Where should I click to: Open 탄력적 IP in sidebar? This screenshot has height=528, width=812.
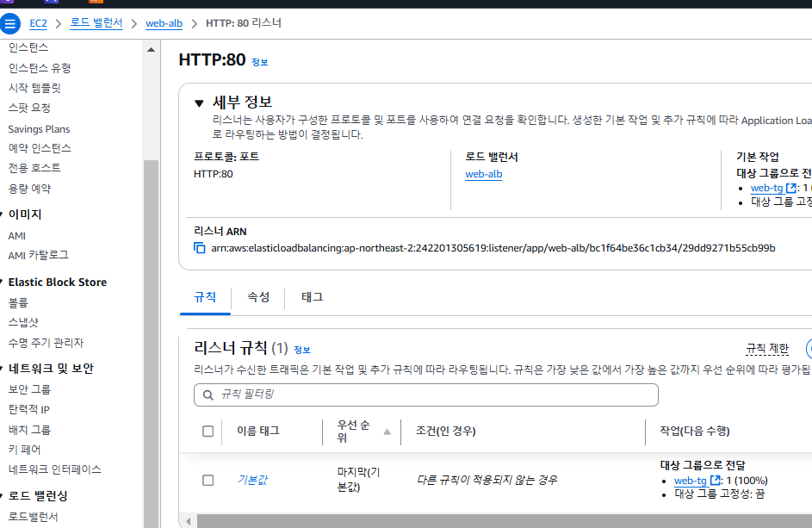29,409
